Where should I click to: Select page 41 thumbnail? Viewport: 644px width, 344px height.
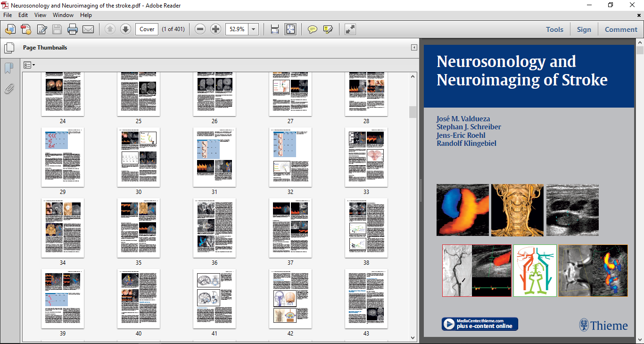point(215,299)
